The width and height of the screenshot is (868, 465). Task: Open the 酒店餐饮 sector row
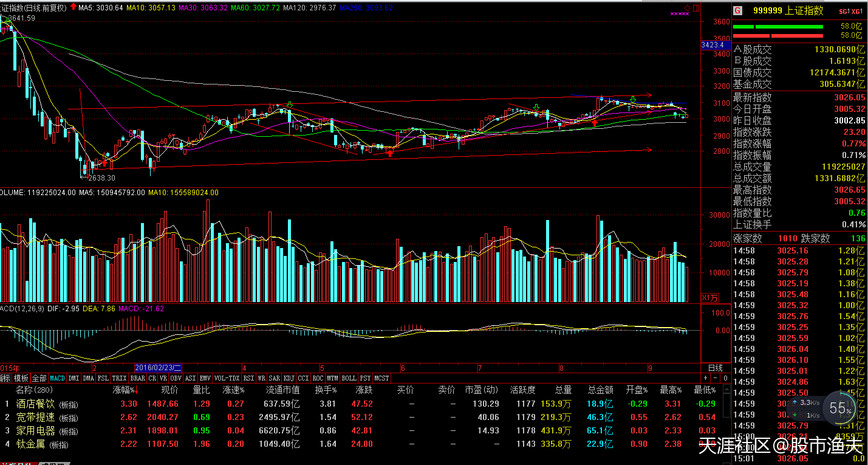point(35,404)
